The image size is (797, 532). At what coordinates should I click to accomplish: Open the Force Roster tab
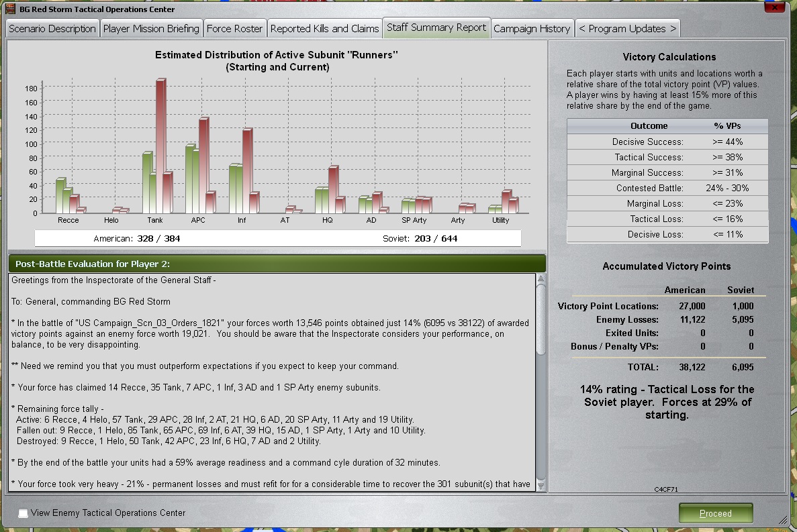pos(234,28)
